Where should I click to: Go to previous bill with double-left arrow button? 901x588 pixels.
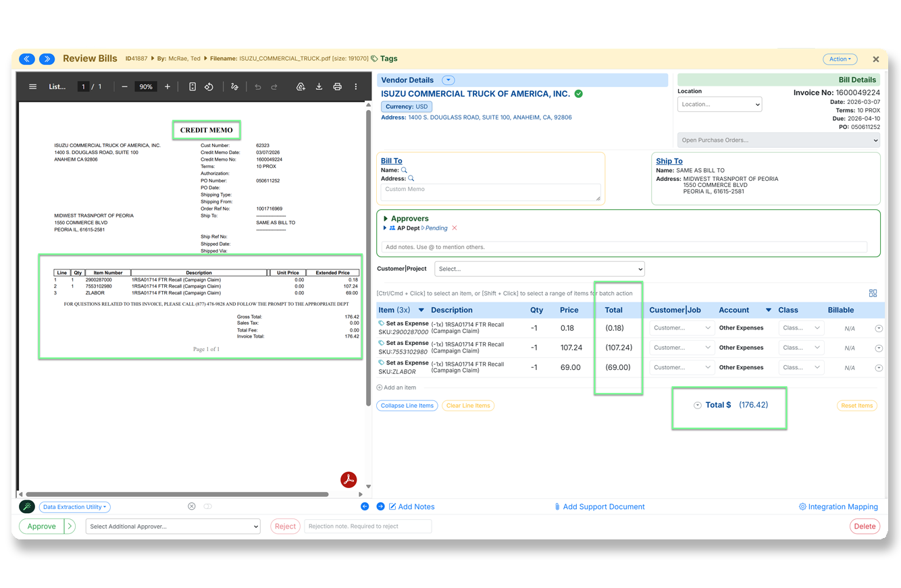pos(26,59)
